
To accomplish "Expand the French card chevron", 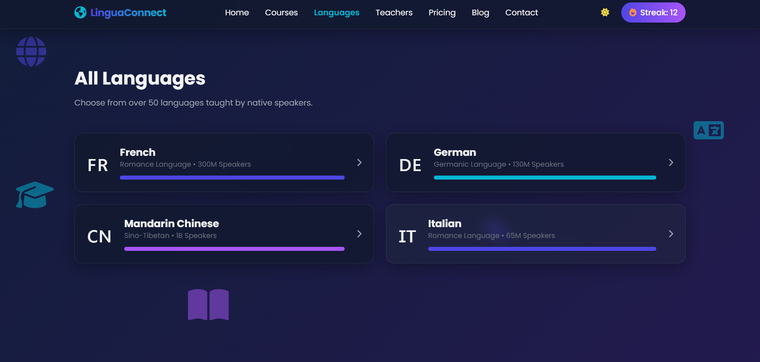I will pyautogui.click(x=359, y=162).
